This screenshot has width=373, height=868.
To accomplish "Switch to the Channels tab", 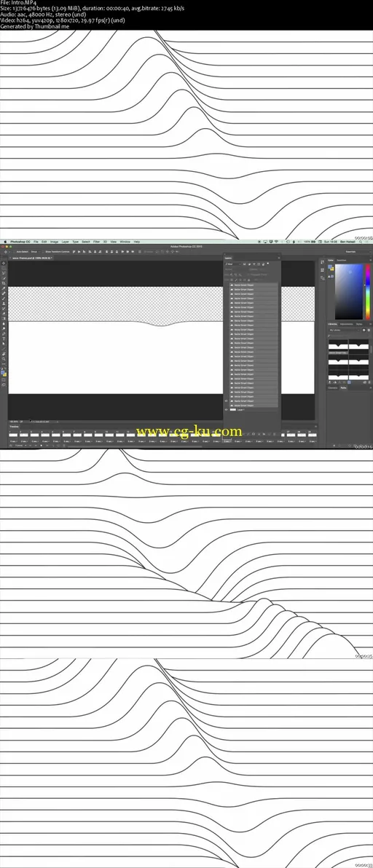I will pos(333,387).
